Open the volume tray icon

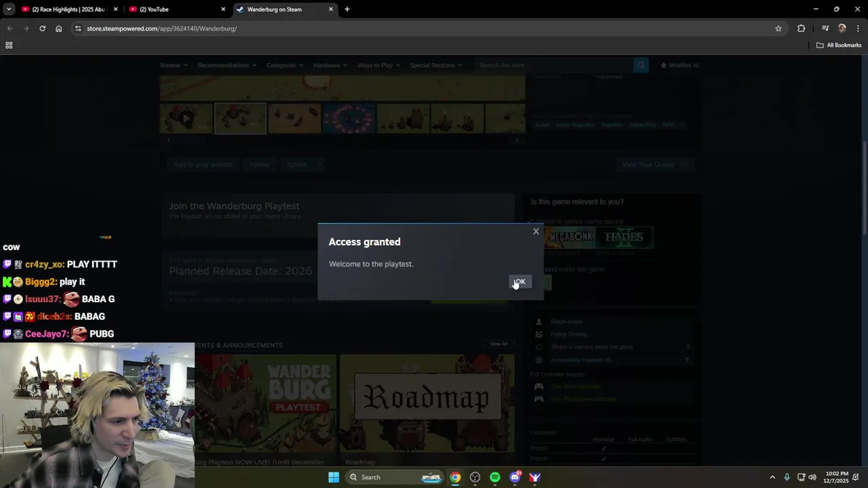[x=812, y=477]
